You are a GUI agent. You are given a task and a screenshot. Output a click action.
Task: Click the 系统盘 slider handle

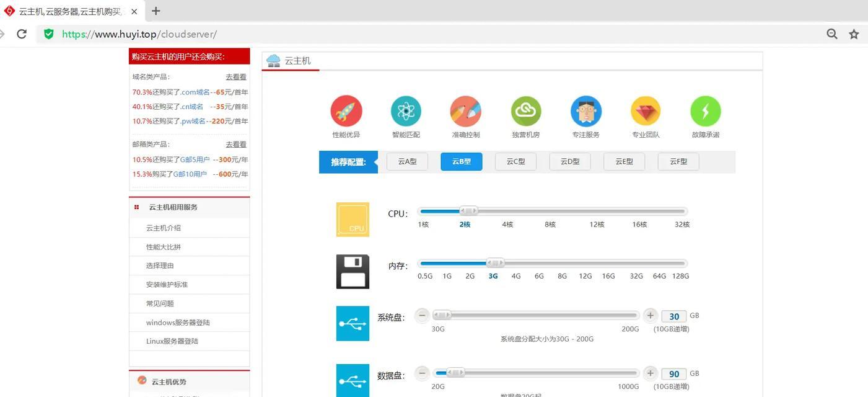[x=442, y=315]
